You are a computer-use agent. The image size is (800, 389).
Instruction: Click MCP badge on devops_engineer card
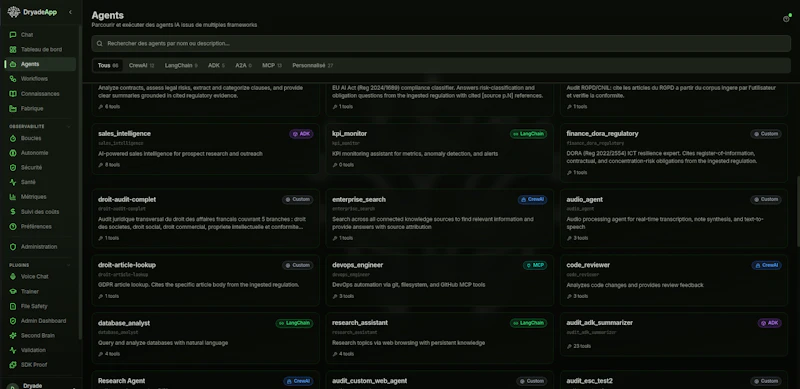click(x=535, y=265)
